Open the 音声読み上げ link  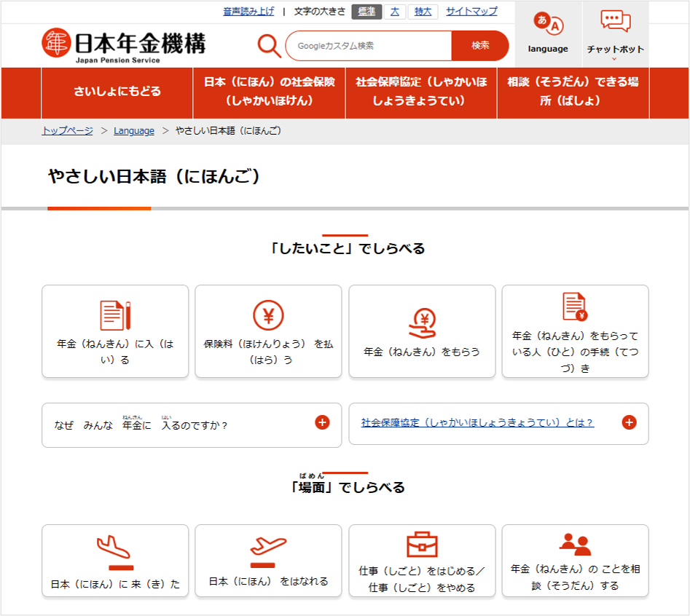(x=249, y=11)
